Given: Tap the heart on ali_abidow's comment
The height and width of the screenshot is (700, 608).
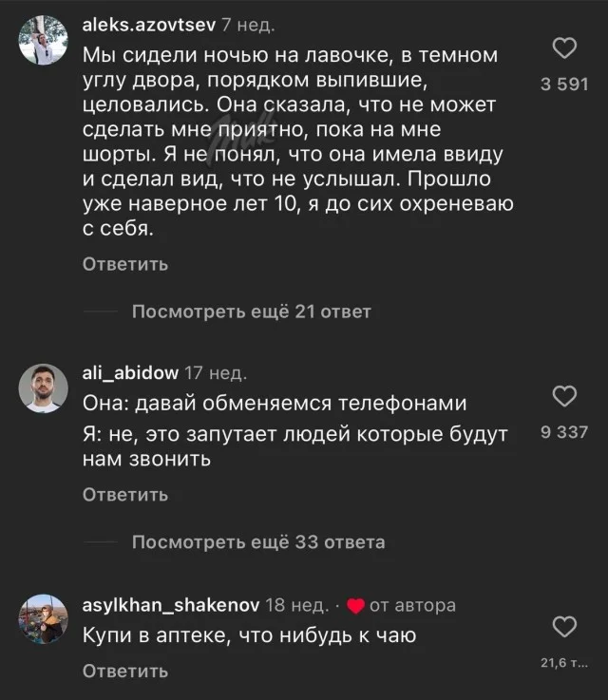Looking at the screenshot, I should pyautogui.click(x=564, y=396).
